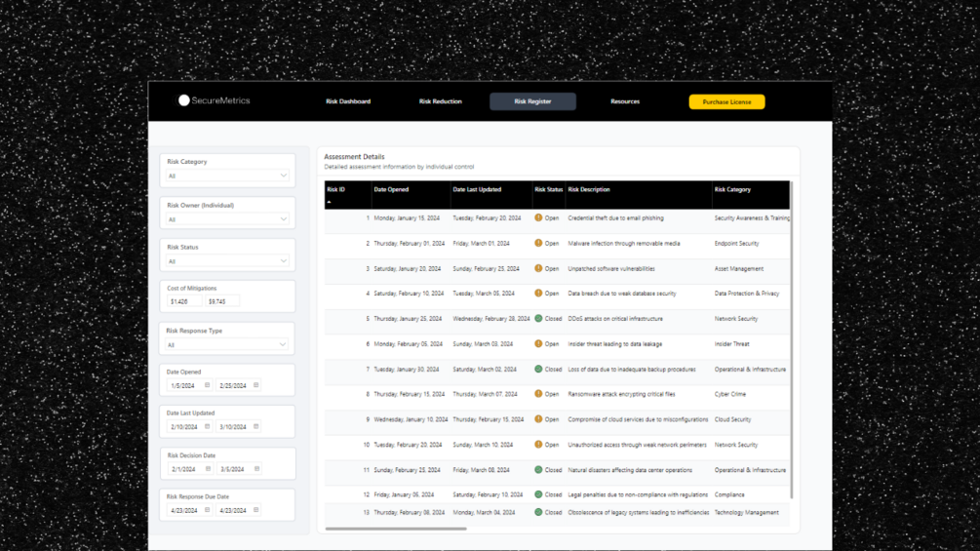
Task: Select 'Unpatched software vulnerabilities' description
Action: click(611, 269)
